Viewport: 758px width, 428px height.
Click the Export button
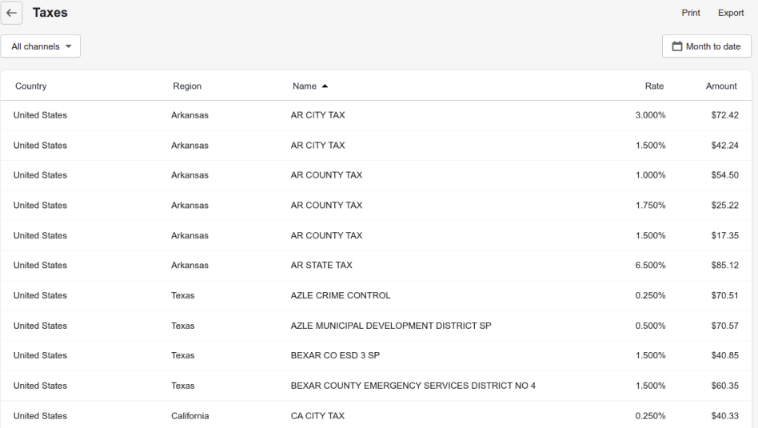[x=730, y=13]
